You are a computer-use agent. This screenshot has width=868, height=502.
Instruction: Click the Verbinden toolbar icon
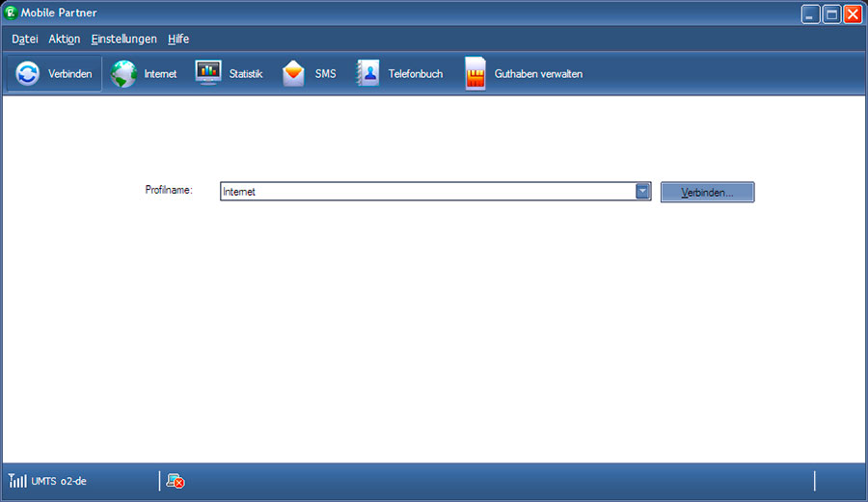point(29,74)
